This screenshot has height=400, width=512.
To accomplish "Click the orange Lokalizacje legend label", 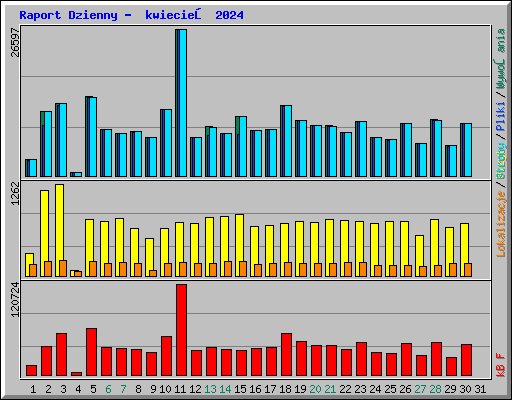I will pyautogui.click(x=501, y=224).
